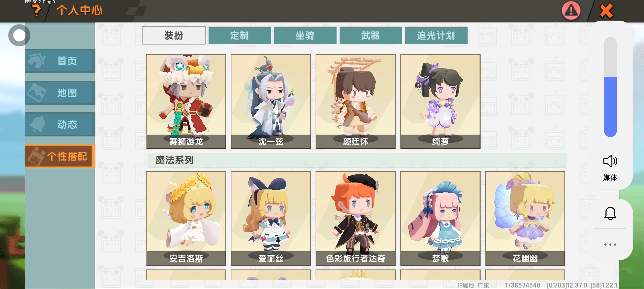Choose the 爱丽丝 character skin
The width and height of the screenshot is (644, 289).
coord(271,218)
